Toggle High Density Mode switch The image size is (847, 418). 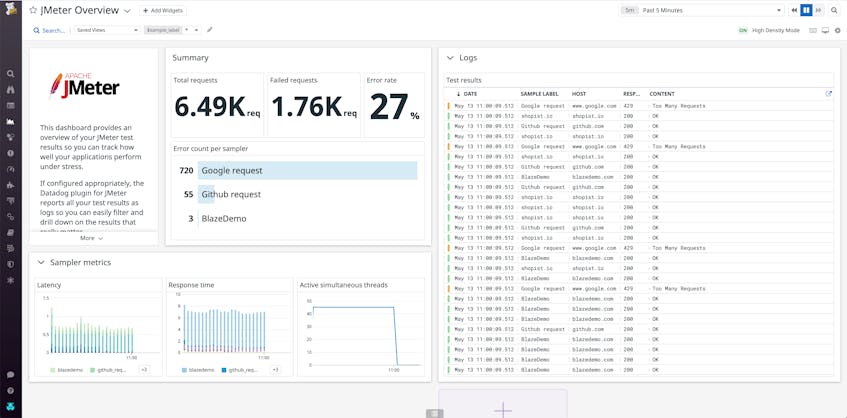[743, 31]
